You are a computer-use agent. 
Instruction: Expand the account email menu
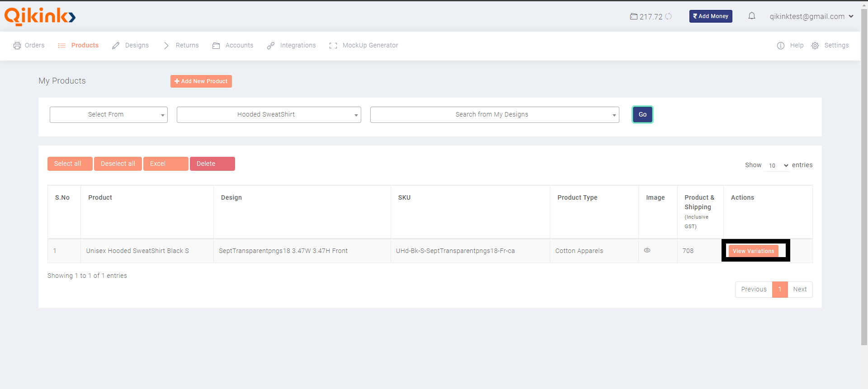click(x=811, y=16)
